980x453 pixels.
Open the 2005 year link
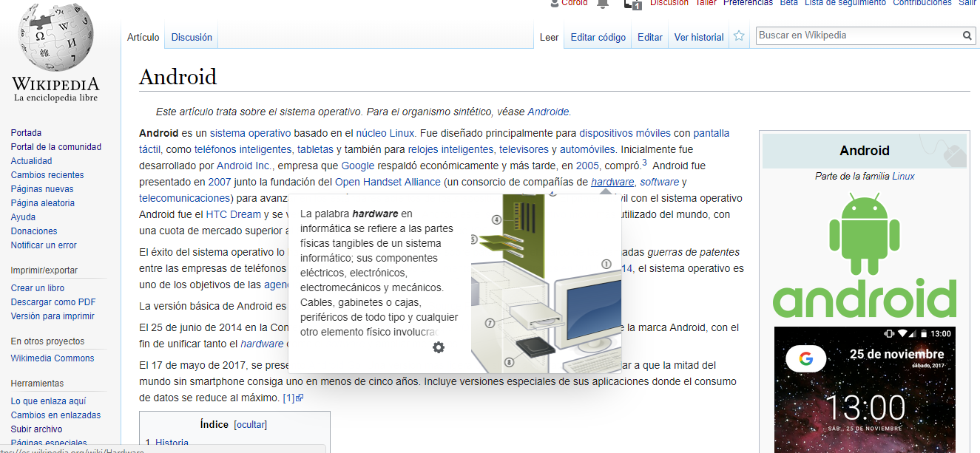click(x=587, y=166)
